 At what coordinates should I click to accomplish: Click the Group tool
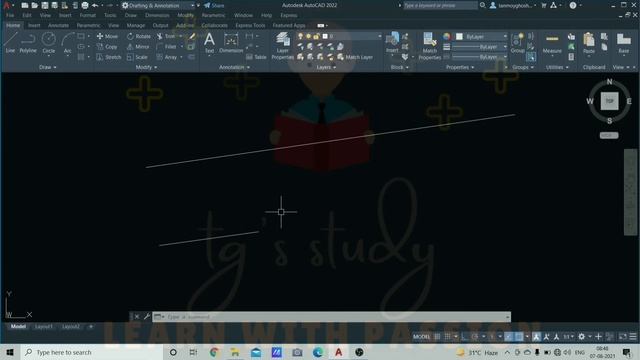tap(518, 43)
